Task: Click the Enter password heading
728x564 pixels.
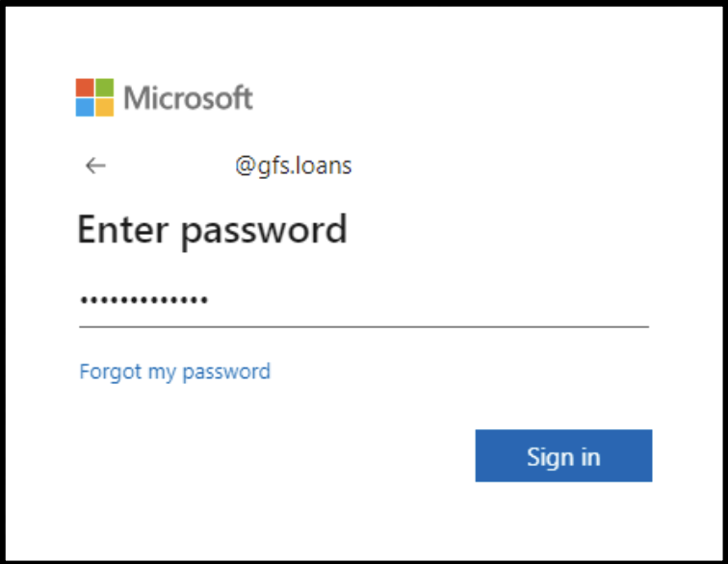Action: [212, 230]
